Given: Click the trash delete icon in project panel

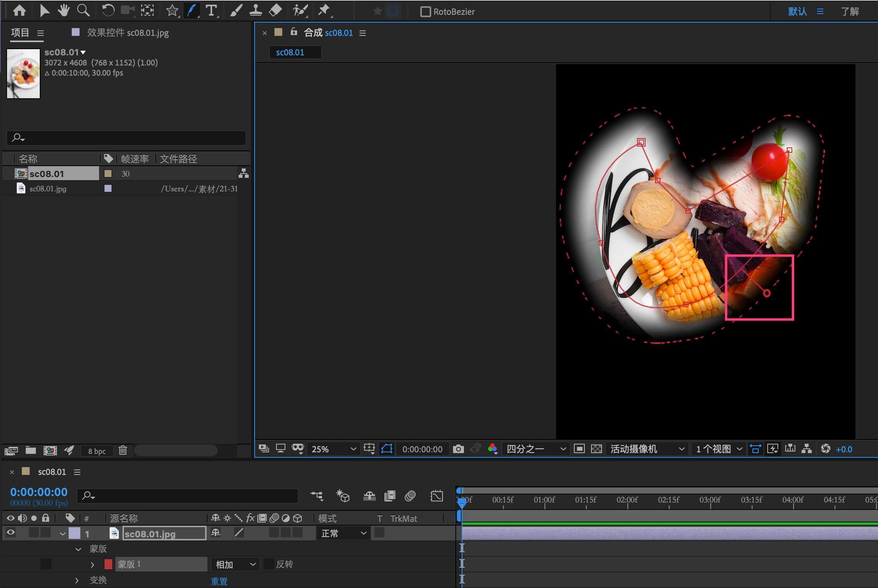Looking at the screenshot, I should (x=122, y=450).
